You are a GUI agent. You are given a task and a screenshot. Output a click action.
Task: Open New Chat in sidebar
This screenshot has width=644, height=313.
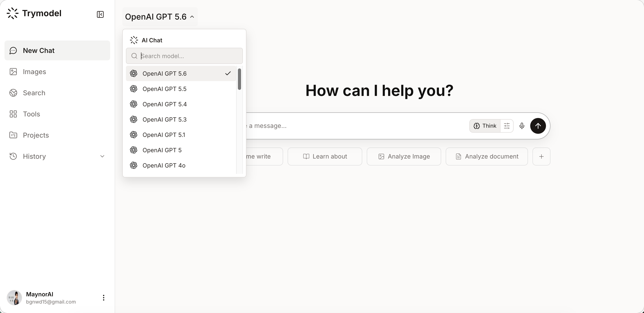pos(57,51)
